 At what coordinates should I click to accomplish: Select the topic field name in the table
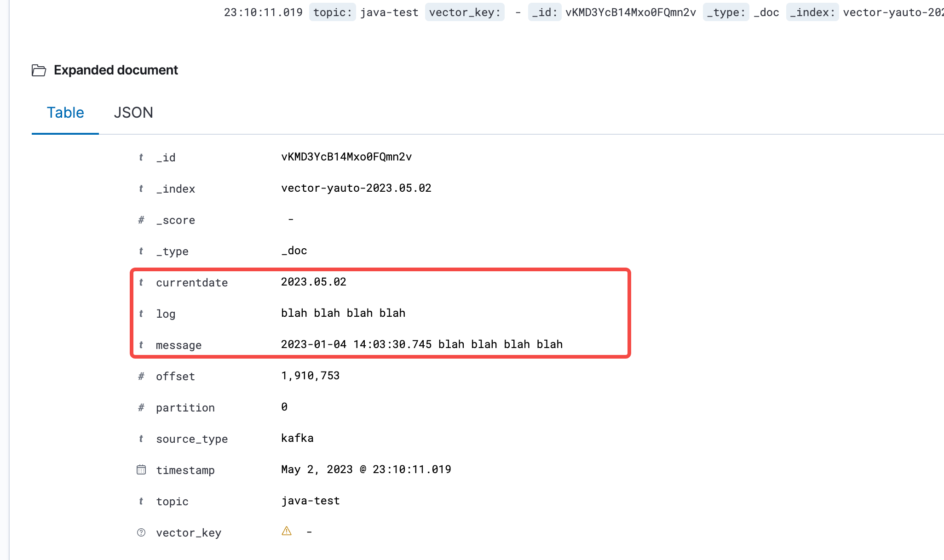tap(172, 502)
